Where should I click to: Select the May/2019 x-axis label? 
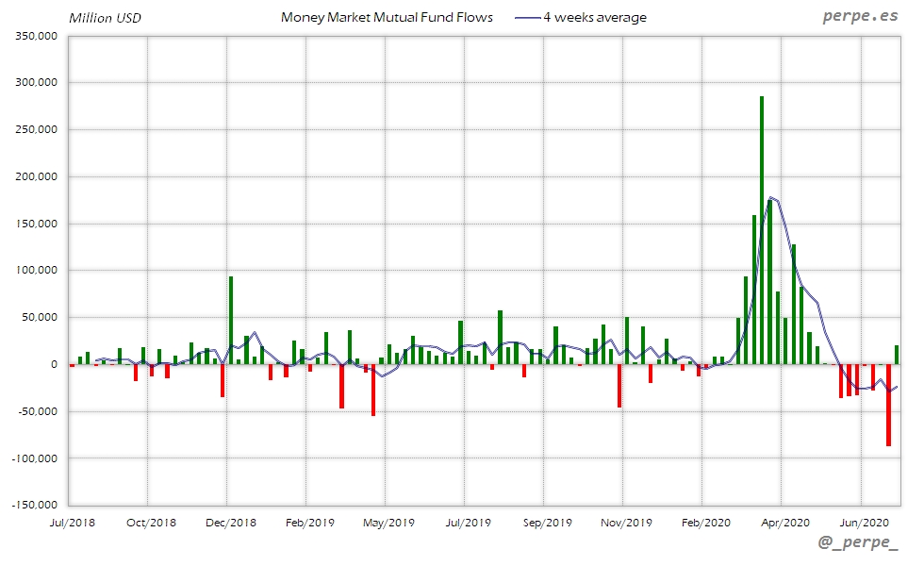click(x=388, y=522)
